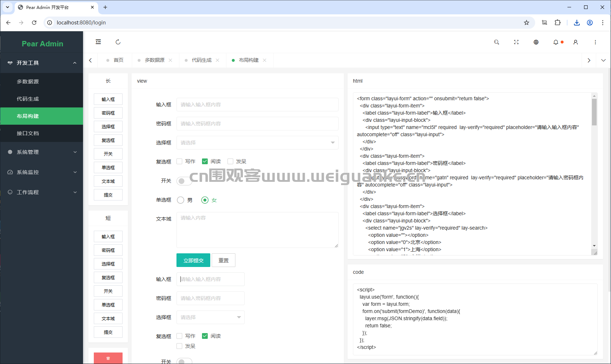
Task: Select the 男 radio button
Action: pos(181,200)
